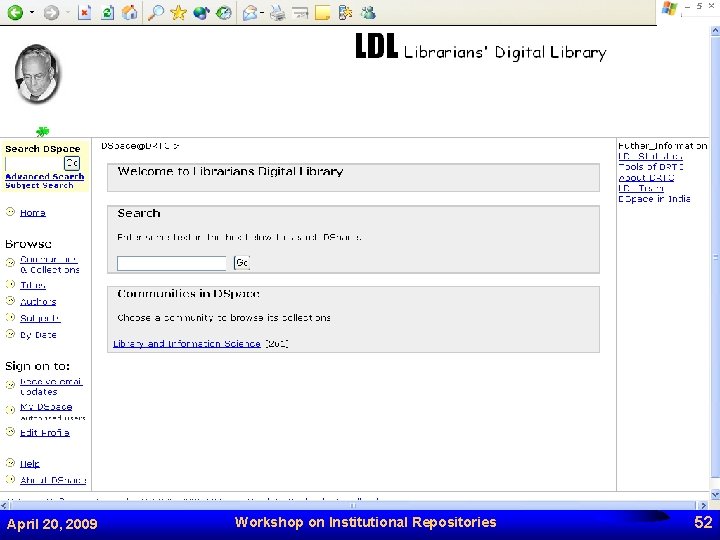Click the sidebar Go button
Screen dimensions: 720x540
[x=72, y=163]
